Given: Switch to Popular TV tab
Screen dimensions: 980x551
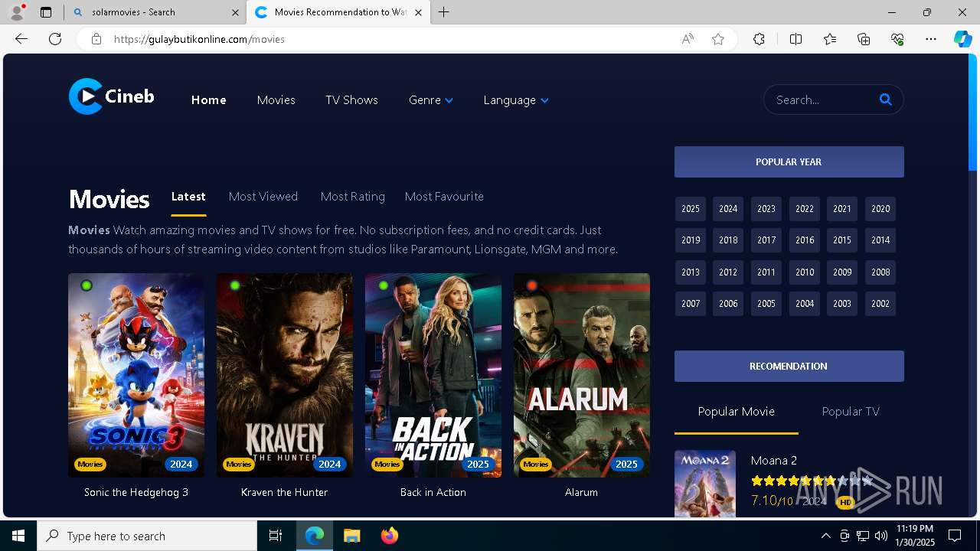Looking at the screenshot, I should click(851, 412).
